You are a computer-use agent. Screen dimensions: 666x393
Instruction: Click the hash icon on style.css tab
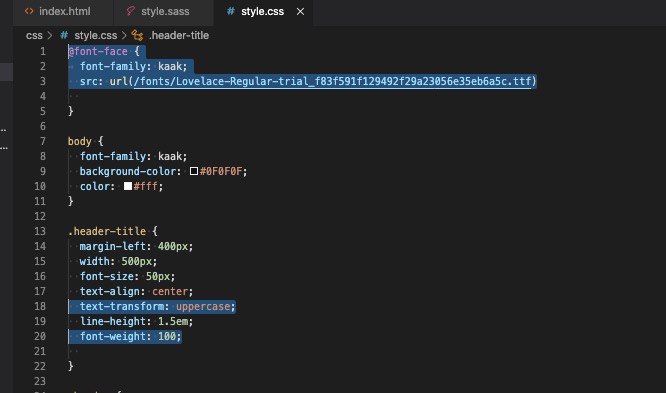pos(231,11)
